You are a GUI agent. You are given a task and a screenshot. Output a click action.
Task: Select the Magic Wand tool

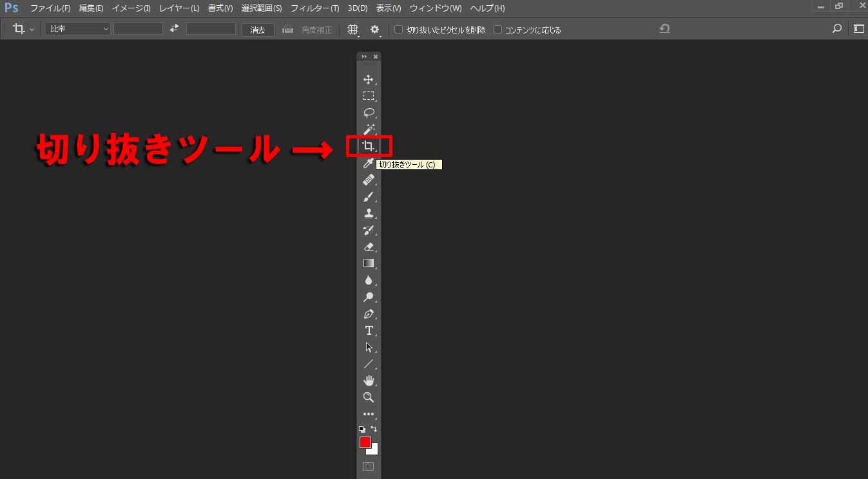click(x=369, y=129)
